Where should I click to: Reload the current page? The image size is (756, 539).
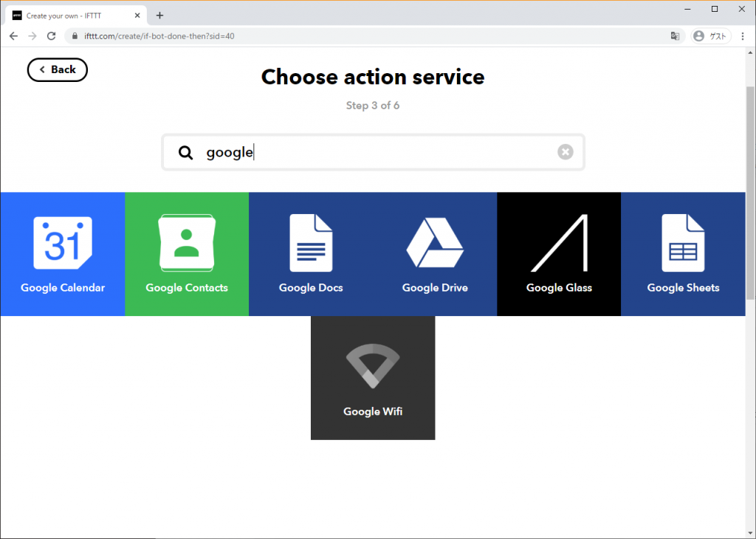point(51,36)
